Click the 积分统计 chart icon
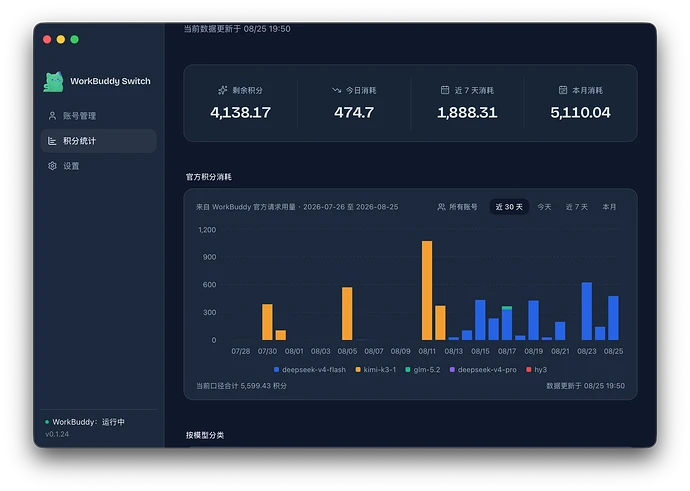The height and width of the screenshot is (491, 690). [x=52, y=141]
